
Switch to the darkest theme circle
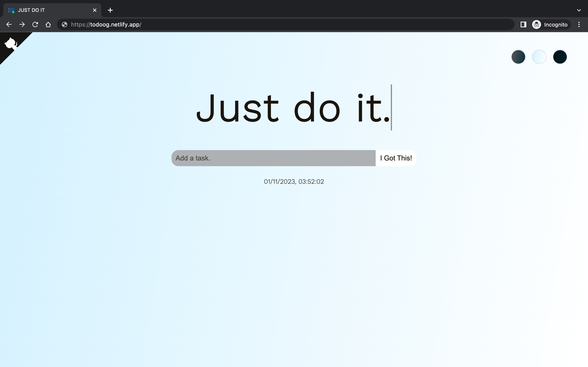[x=560, y=57]
